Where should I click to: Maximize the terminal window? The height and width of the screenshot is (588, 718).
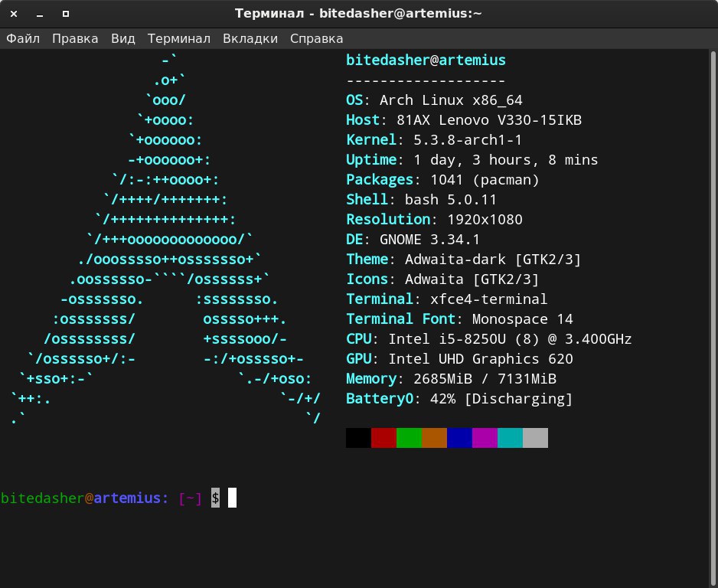tap(66, 14)
